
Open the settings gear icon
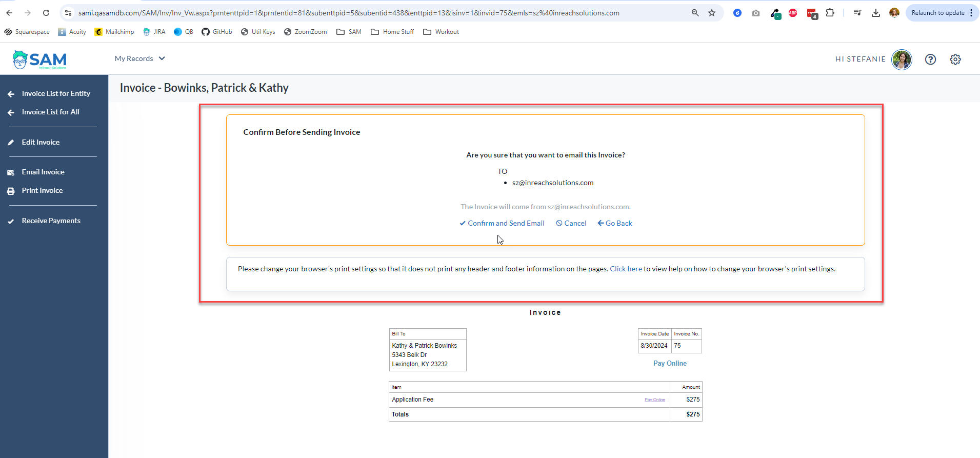tap(955, 59)
